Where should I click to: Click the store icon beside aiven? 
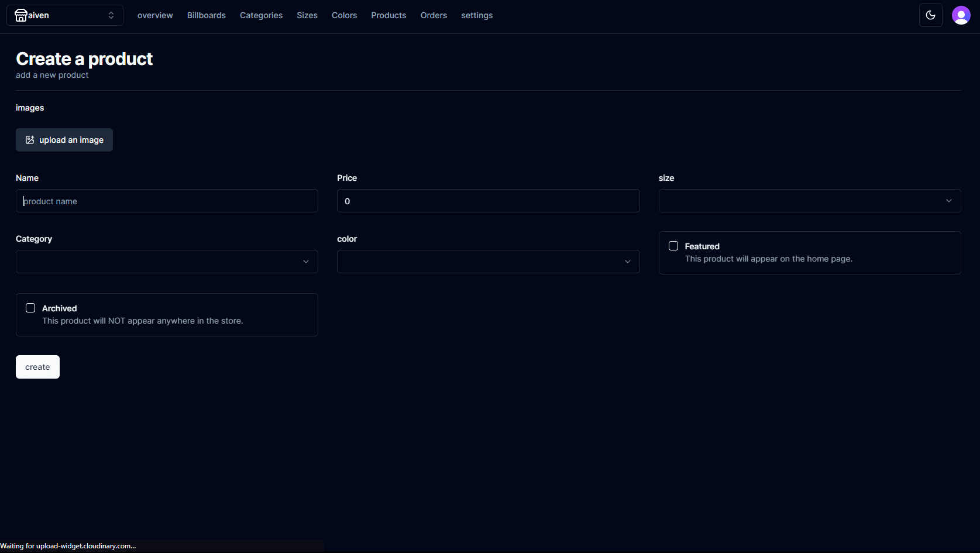pyautogui.click(x=21, y=15)
